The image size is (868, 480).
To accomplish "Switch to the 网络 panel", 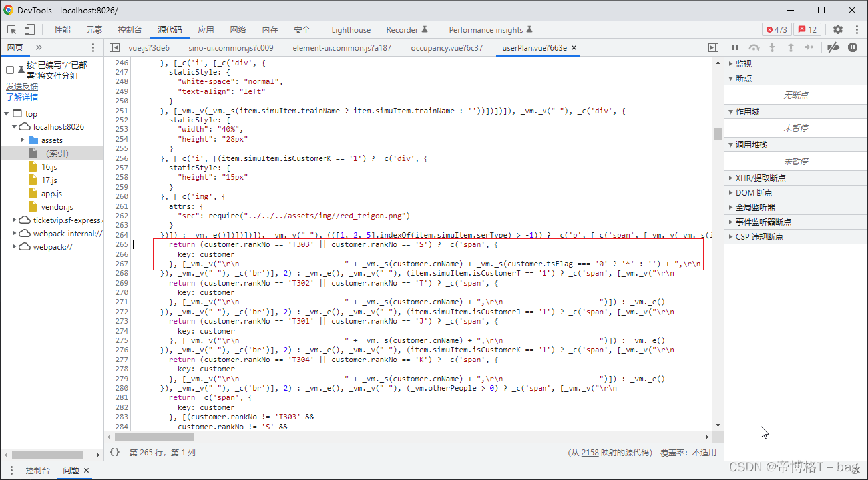I will (x=238, y=29).
